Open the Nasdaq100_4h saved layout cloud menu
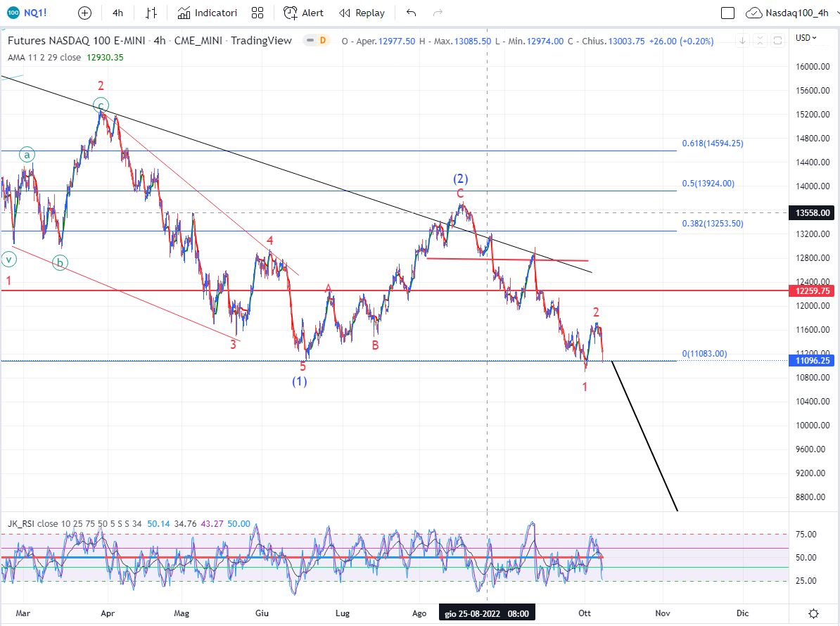This screenshot has height=626, width=840. coord(787,13)
